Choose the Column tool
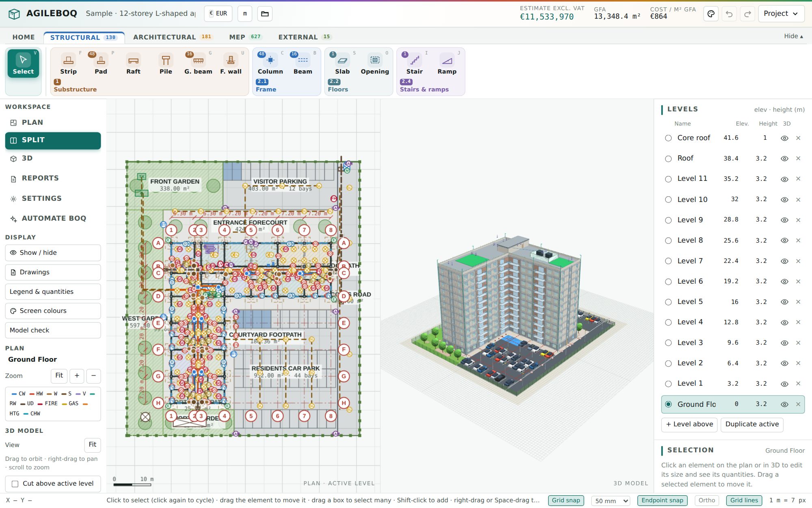The width and height of the screenshot is (812, 508). [270, 64]
